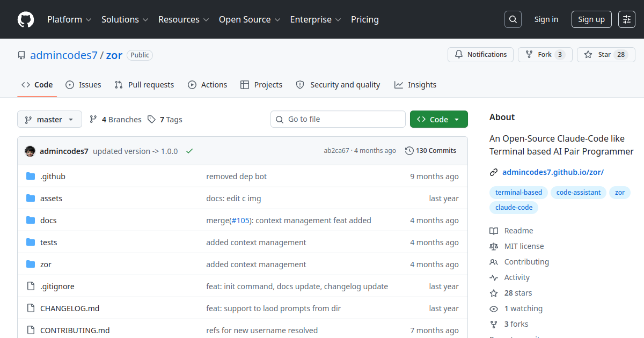This screenshot has height=338, width=644.
Task: Click the branch icon beside 4 Branches
Action: click(x=93, y=120)
